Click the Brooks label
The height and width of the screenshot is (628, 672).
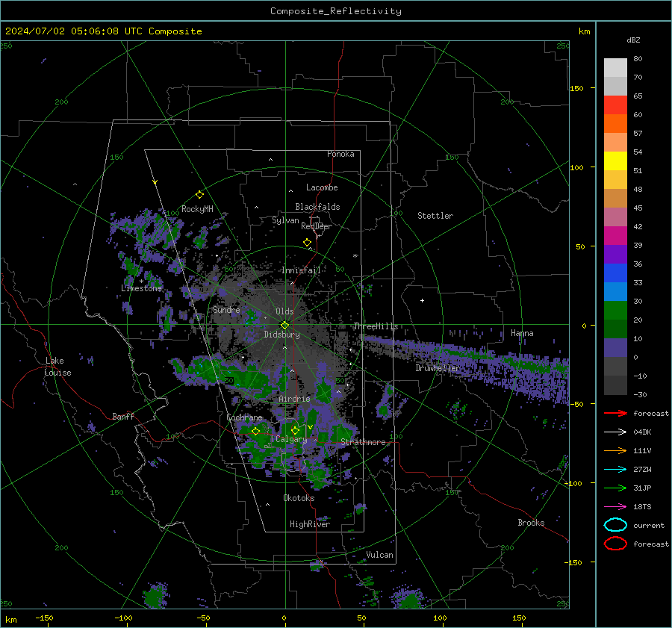click(x=531, y=523)
